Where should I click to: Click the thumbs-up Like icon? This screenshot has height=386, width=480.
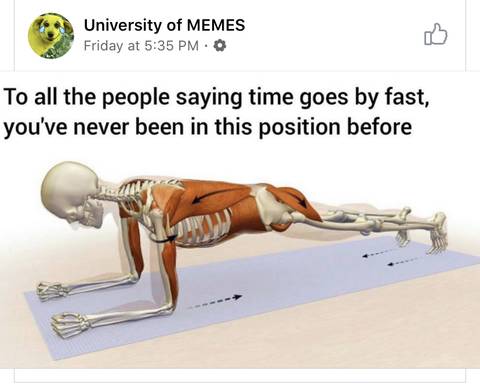click(435, 34)
